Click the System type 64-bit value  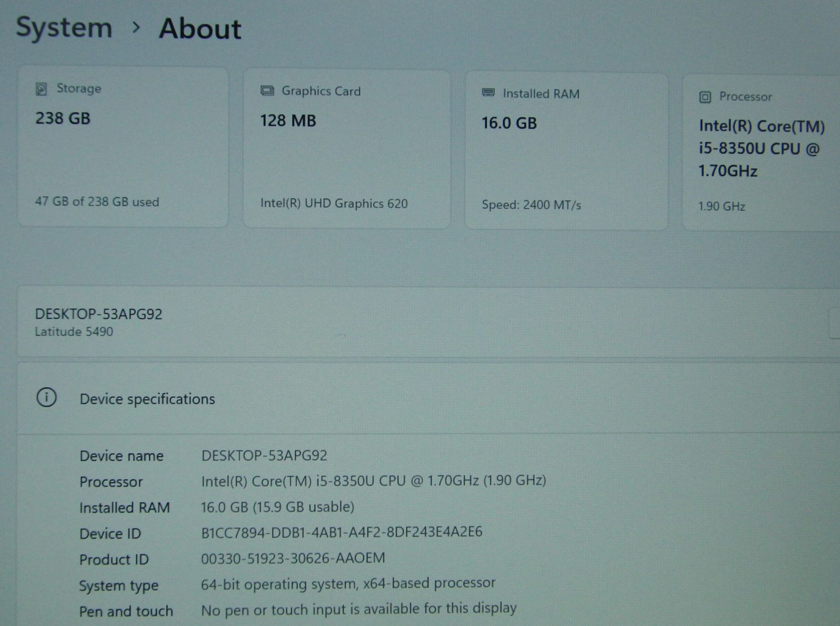click(348, 583)
